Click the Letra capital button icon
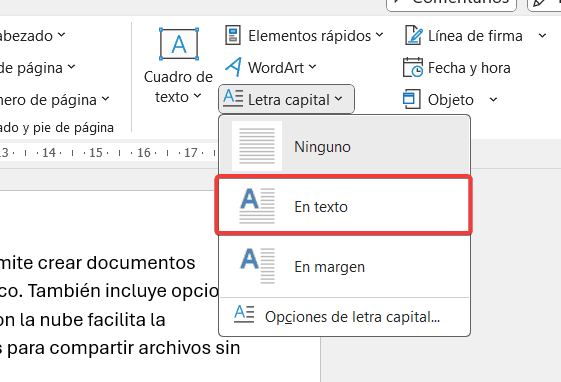Image resolution: width=561 pixels, height=382 pixels. coord(233,98)
